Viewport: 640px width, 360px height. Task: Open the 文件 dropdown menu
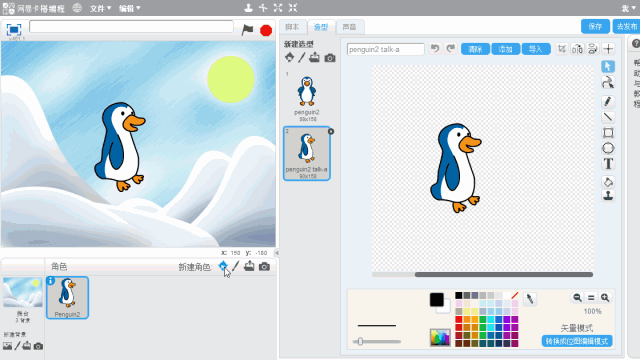tap(100, 8)
